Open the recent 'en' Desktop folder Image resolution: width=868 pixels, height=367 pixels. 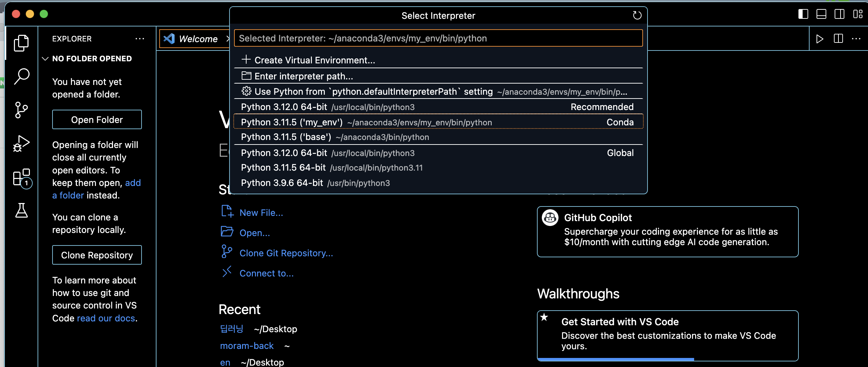[225, 362]
